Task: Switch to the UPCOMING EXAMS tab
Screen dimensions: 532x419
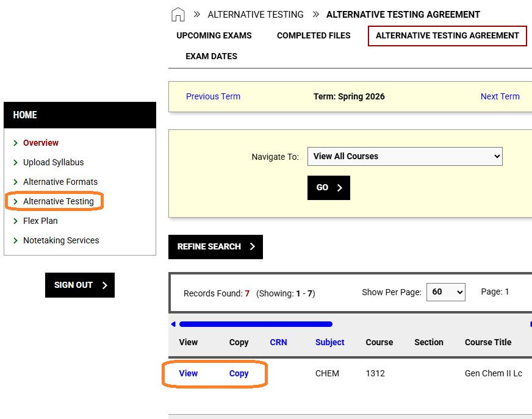Action: point(214,35)
